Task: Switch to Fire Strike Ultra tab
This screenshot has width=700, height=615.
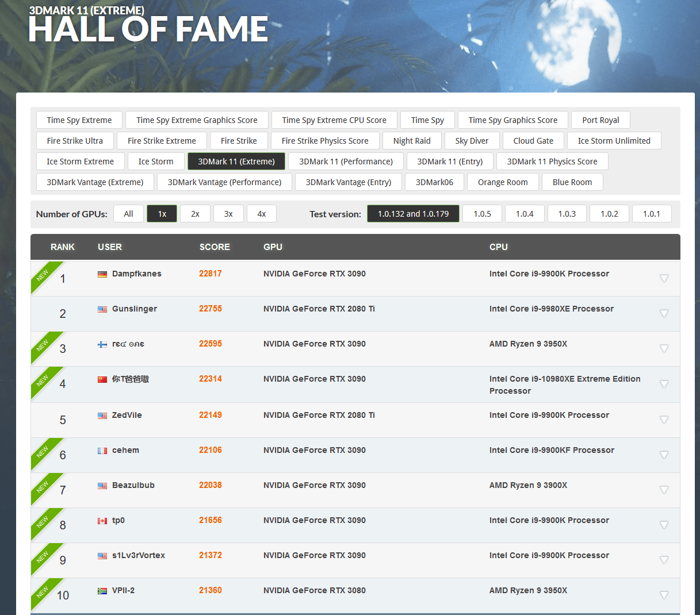Action: point(75,141)
